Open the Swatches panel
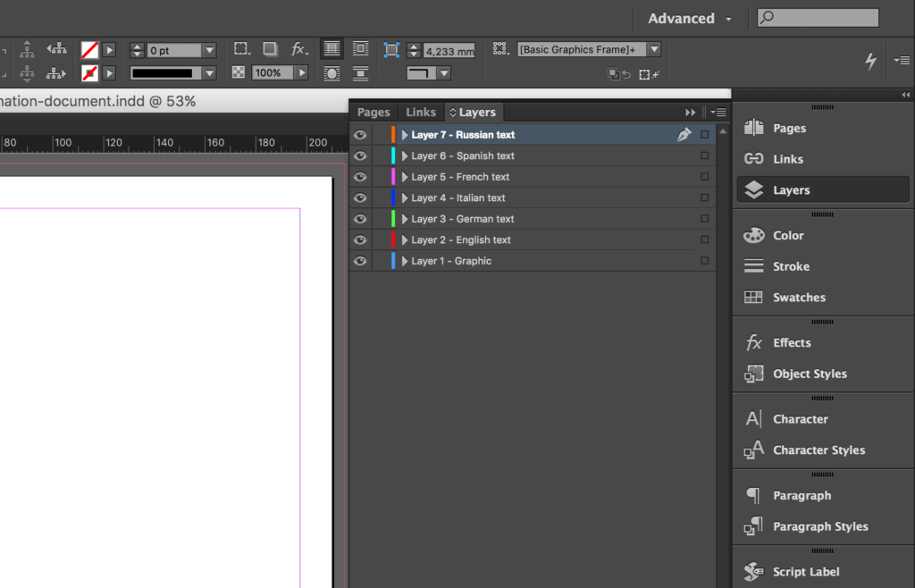 click(798, 298)
